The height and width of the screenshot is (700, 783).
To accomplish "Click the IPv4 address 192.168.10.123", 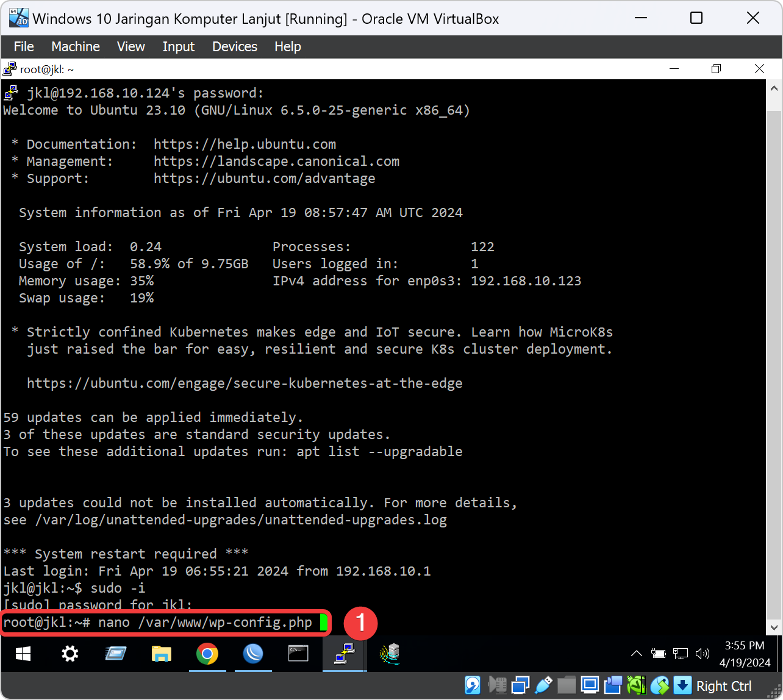I will pos(526,281).
